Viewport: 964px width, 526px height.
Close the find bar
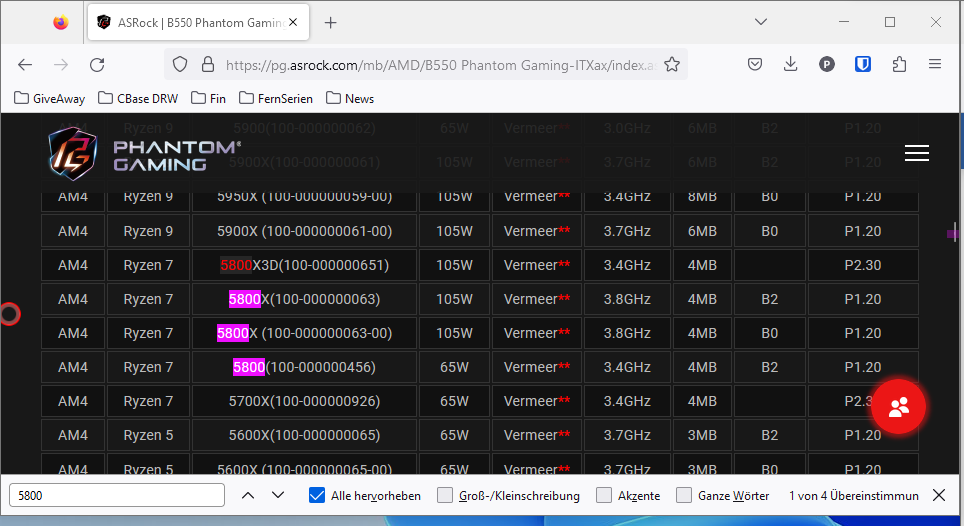tap(939, 495)
